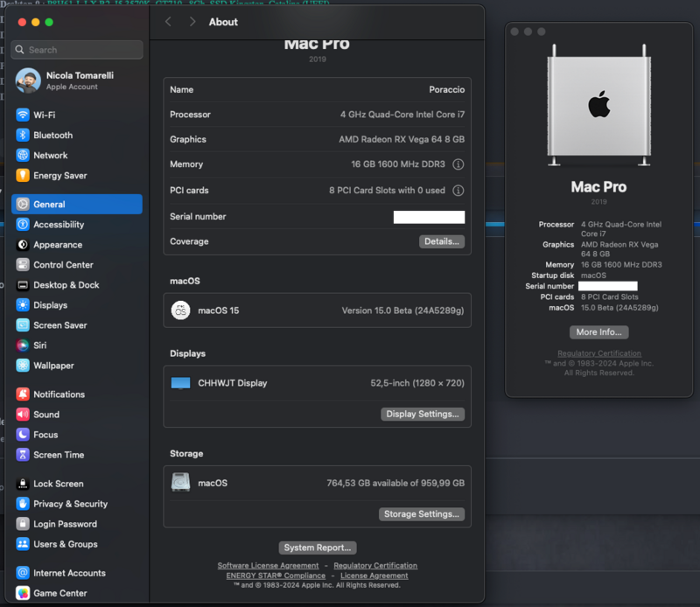Select the Bluetooth icon in sidebar
This screenshot has height=607, width=700.
tap(23, 136)
